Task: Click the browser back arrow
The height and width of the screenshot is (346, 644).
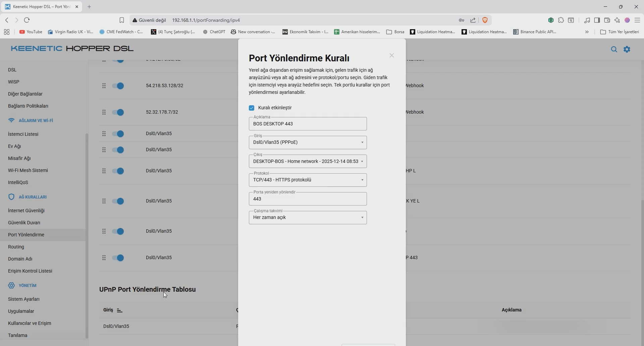Action: pyautogui.click(x=7, y=20)
